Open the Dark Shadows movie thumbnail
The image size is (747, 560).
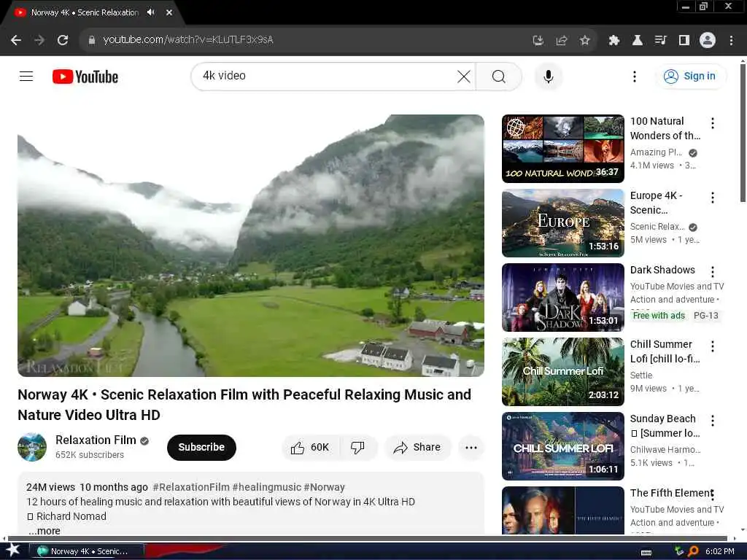tap(562, 297)
